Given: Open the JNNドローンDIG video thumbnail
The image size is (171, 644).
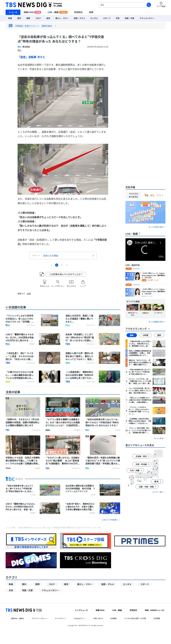Looking at the screenshot, I should 132,307.
